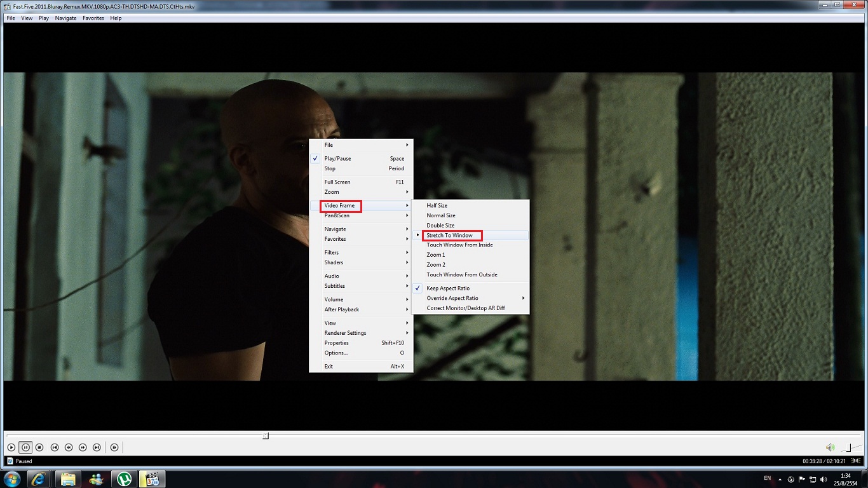Open the Help menu in the menu bar

116,18
